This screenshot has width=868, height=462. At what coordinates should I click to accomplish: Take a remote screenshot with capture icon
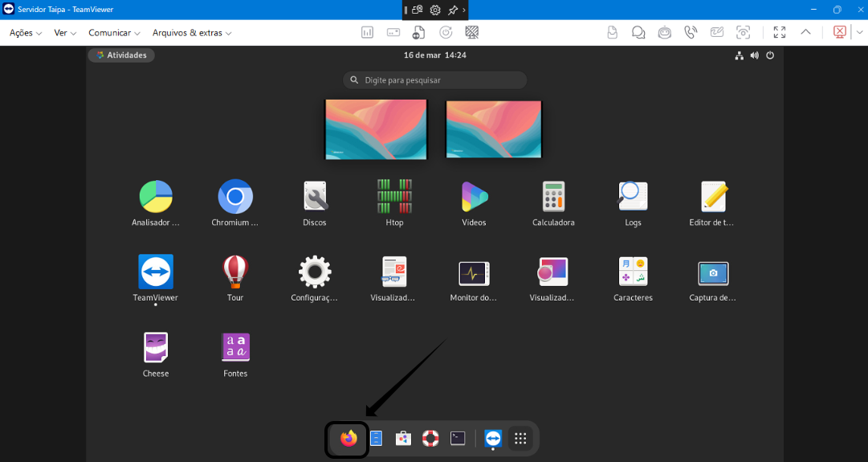743,33
